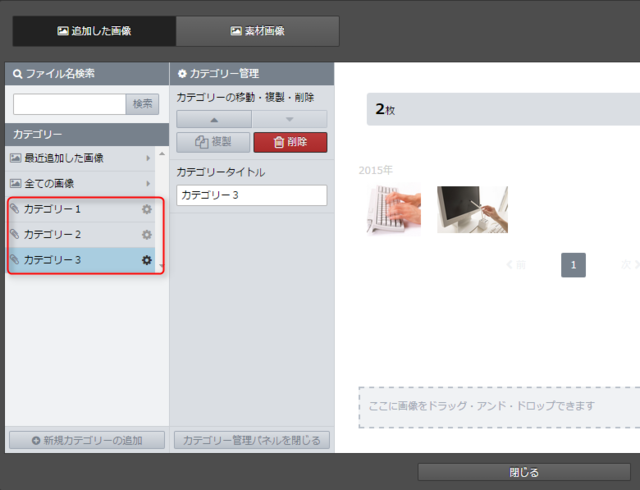Edit the カテゴリータイトル text field
This screenshot has height=490, width=640.
(x=251, y=195)
